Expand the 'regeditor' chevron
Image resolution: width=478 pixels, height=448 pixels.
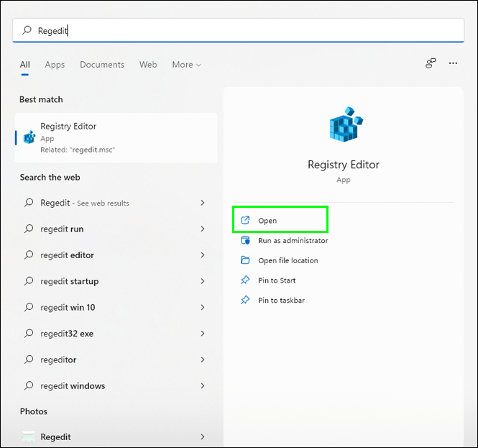(x=203, y=360)
